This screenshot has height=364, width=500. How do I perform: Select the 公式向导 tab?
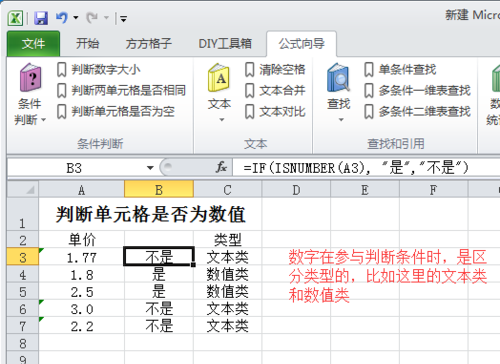(302, 44)
